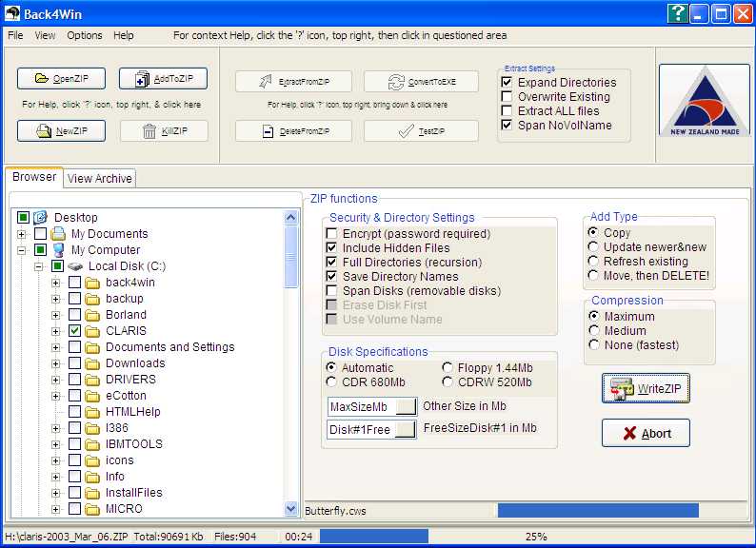Click the TestZIP button

(421, 130)
